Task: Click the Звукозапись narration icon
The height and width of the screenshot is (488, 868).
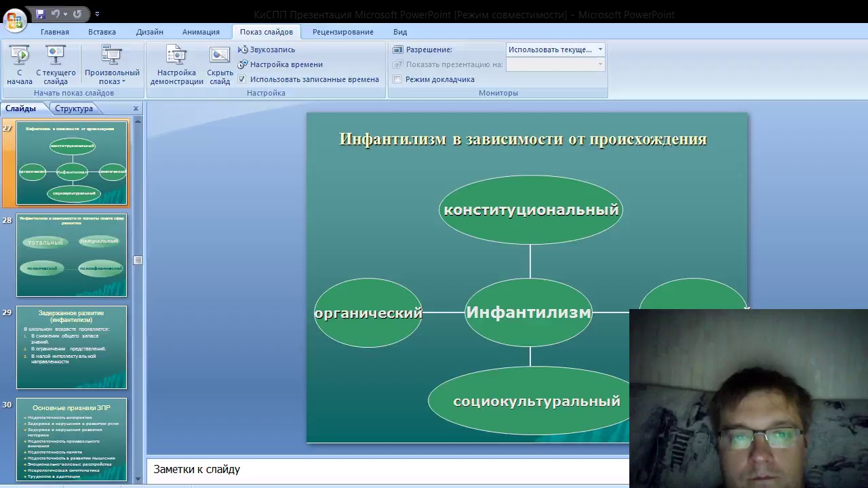Action: pyautogui.click(x=243, y=49)
